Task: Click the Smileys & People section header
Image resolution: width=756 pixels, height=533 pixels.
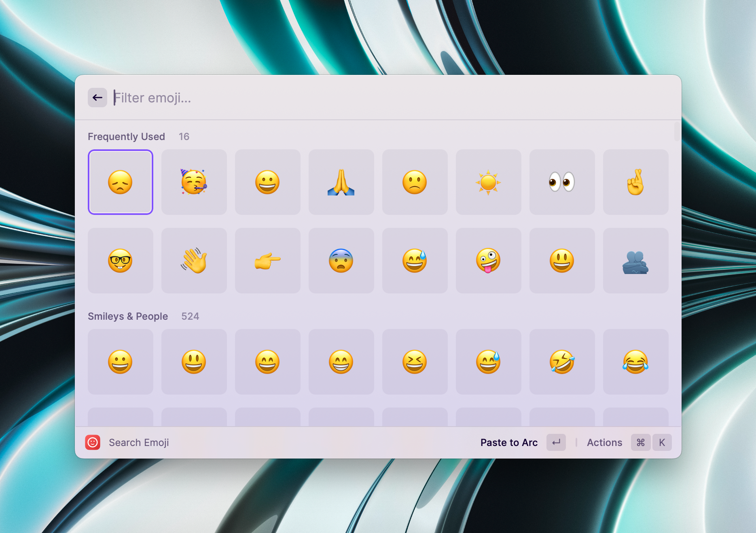Action: (128, 316)
